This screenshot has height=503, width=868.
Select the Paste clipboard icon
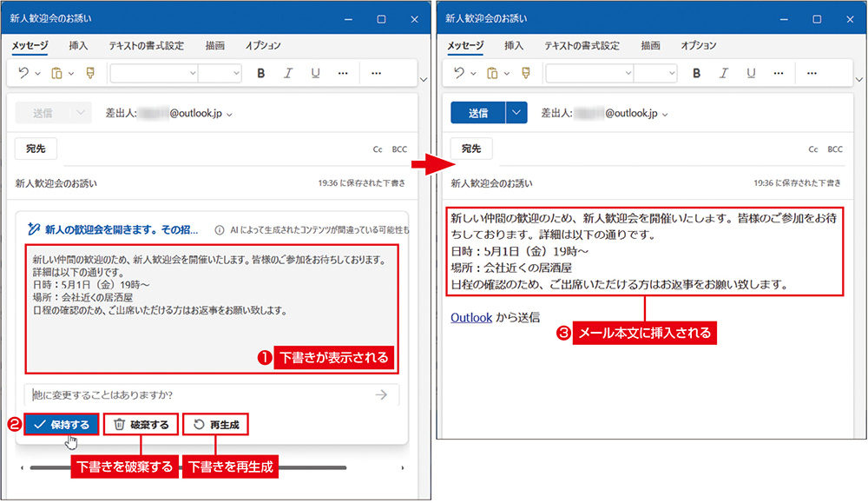[x=55, y=73]
